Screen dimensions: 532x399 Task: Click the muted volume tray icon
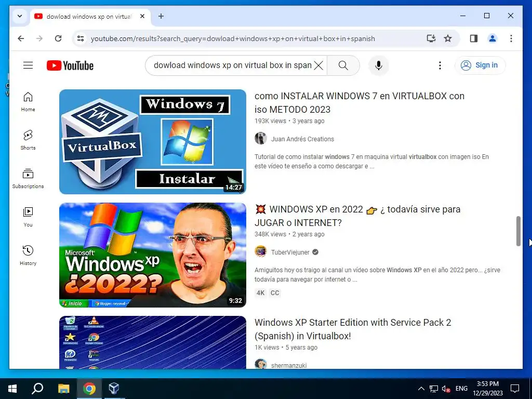pos(446,389)
